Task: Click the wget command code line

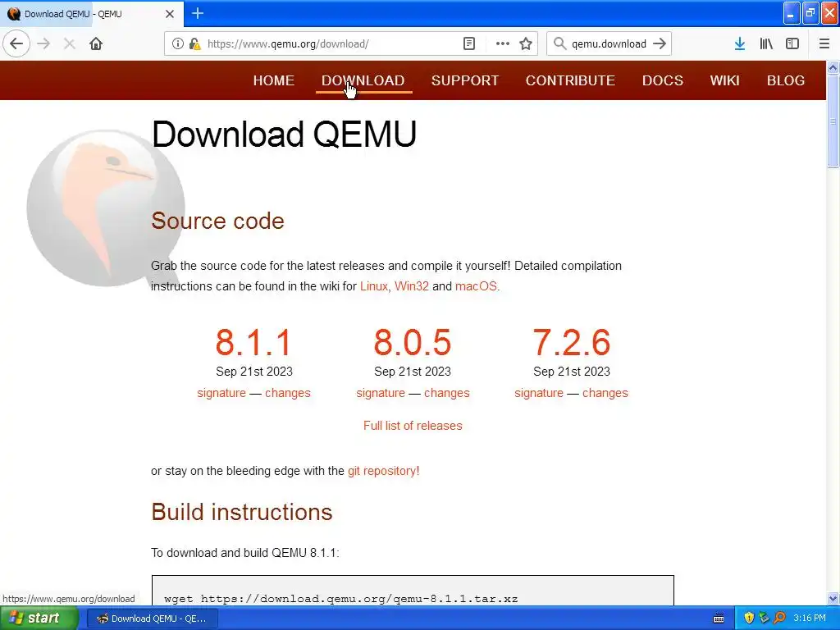Action: click(340, 598)
